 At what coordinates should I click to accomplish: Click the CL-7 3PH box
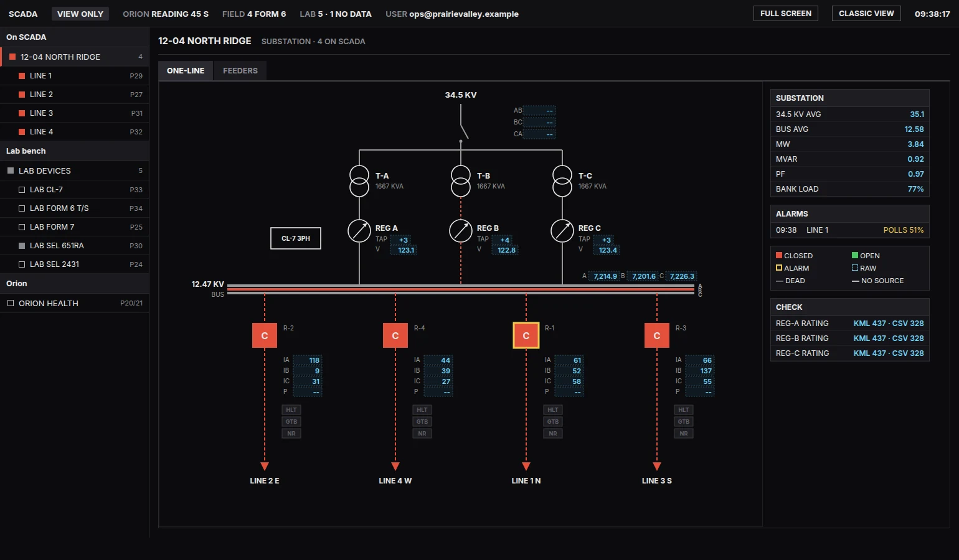(x=296, y=238)
